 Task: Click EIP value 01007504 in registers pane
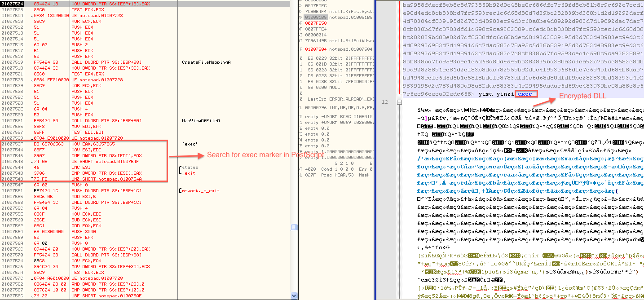pyautogui.click(x=316, y=49)
